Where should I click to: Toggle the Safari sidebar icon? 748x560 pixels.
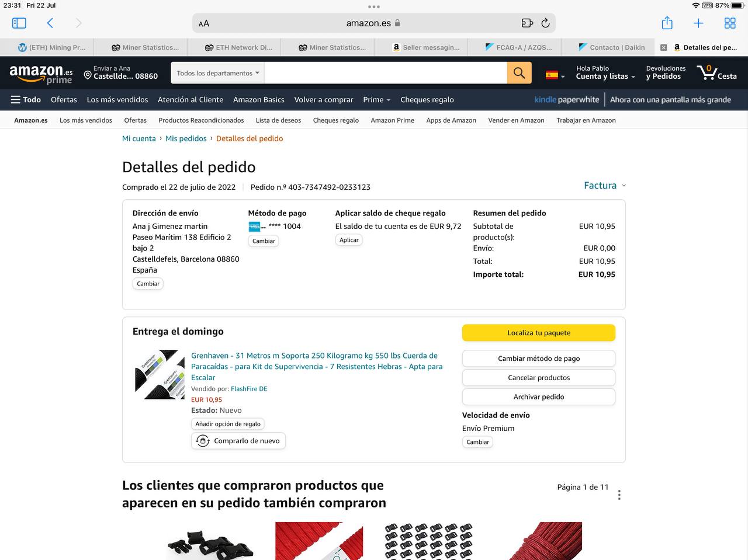pyautogui.click(x=19, y=23)
